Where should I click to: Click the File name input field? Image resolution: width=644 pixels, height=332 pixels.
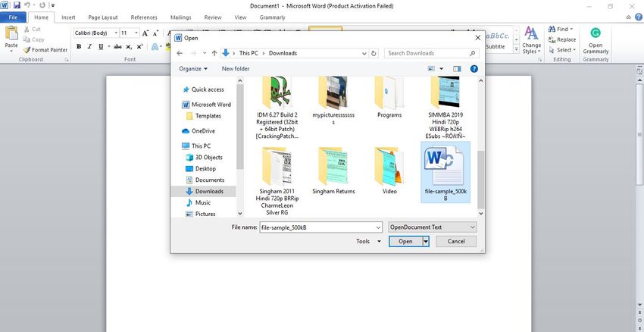point(318,227)
